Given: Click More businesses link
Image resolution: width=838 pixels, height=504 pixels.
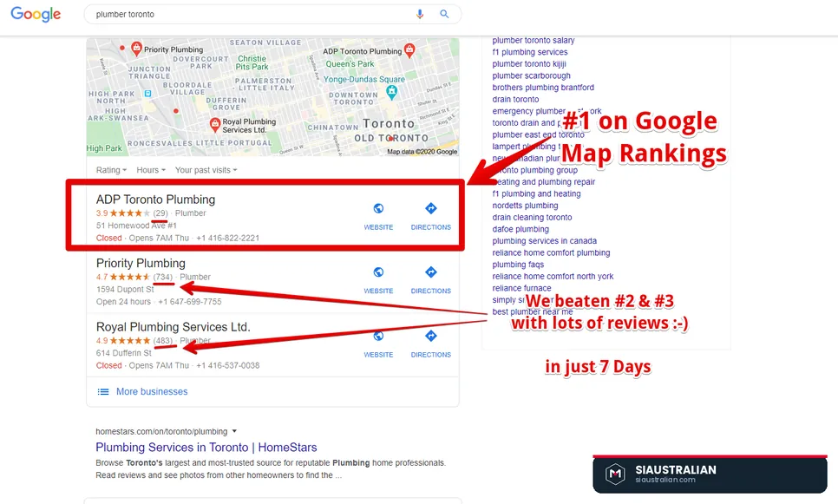Looking at the screenshot, I should [152, 392].
